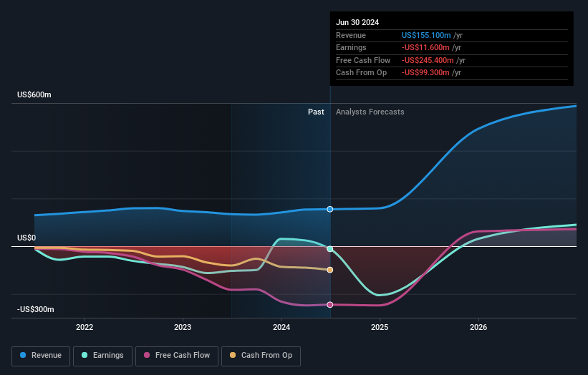
Task: Click the Analysts Forecasts label
Action: click(x=370, y=112)
